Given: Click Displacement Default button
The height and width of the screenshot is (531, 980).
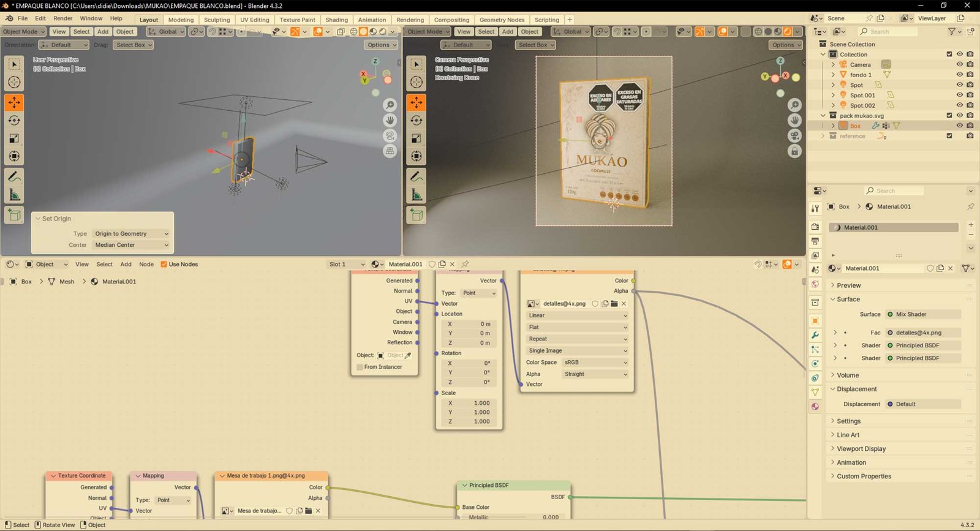Looking at the screenshot, I should [922, 404].
